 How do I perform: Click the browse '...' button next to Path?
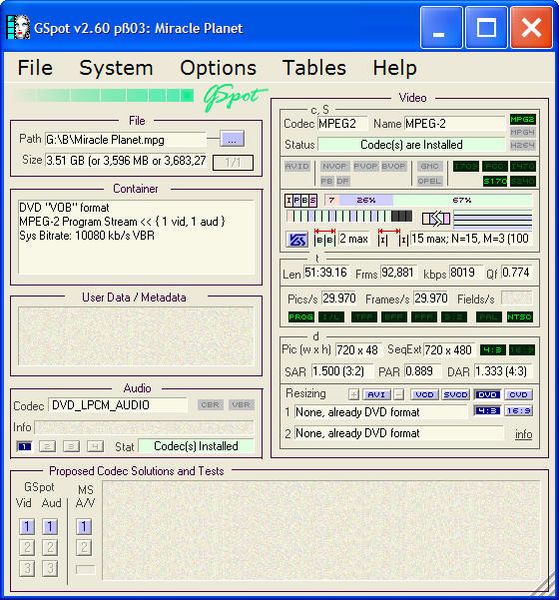click(x=232, y=139)
